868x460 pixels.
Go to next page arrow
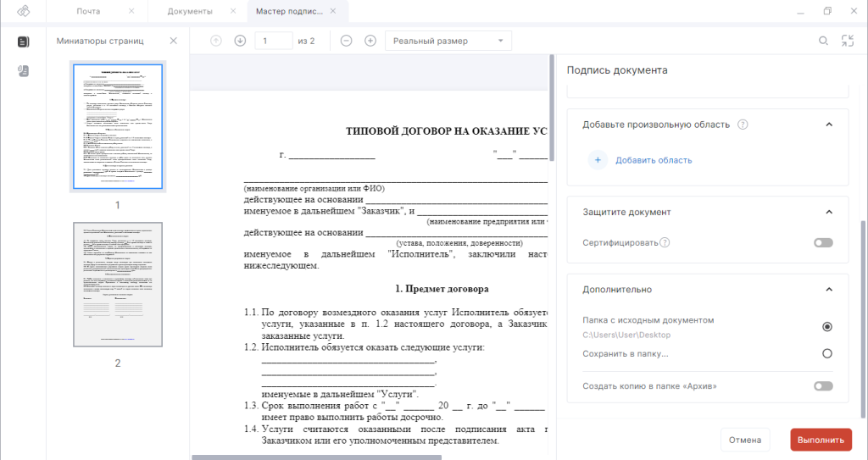pos(240,41)
